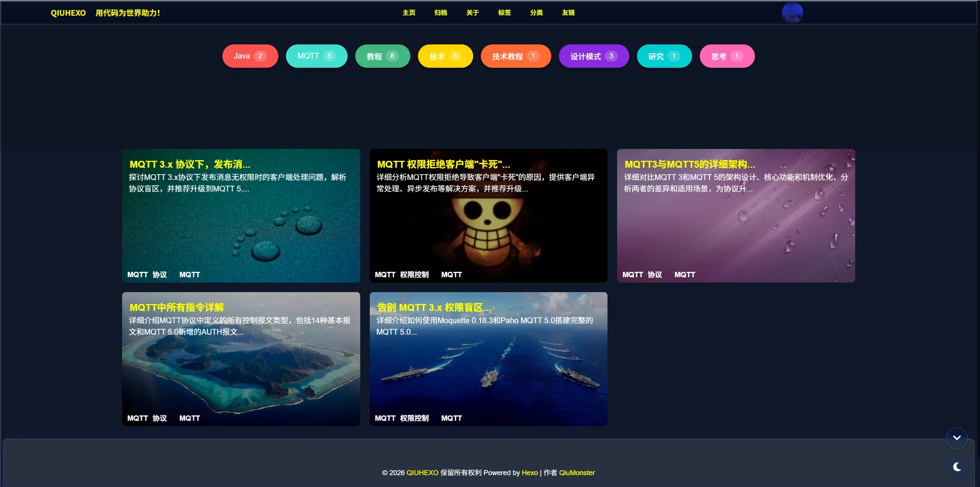
Task: Click 'MQTT 协议' tag on the MQTT 3.x 协议下 card
Action: click(147, 275)
